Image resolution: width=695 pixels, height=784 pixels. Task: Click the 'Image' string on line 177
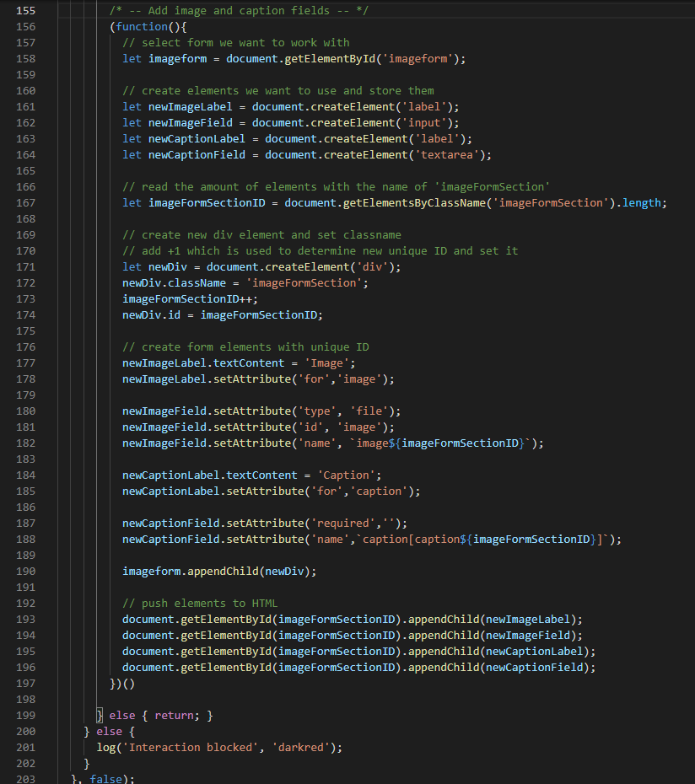pos(326,362)
